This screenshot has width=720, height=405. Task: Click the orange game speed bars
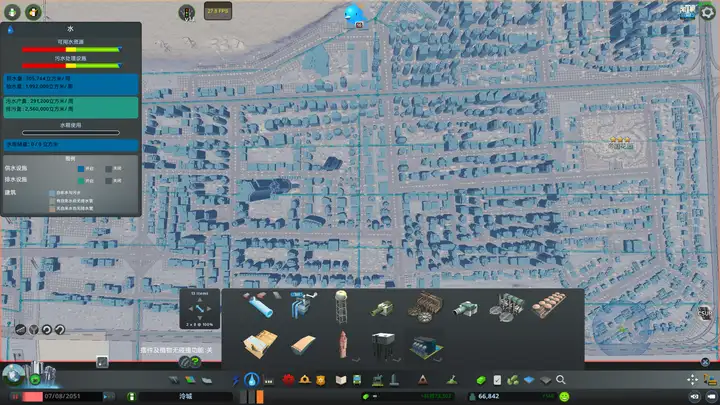(x=252, y=396)
